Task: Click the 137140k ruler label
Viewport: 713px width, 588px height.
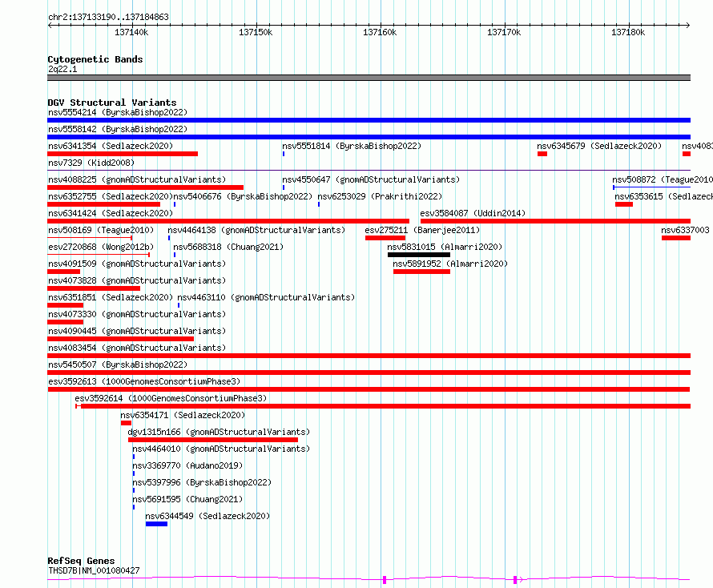Action: (131, 32)
